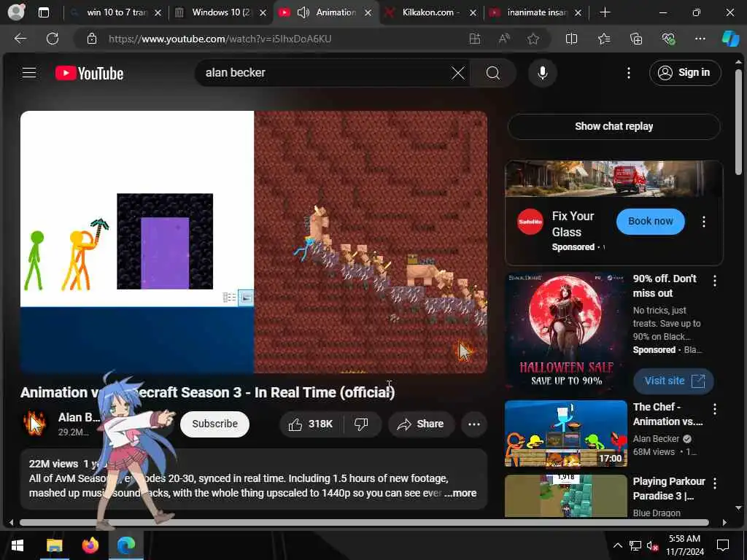The height and width of the screenshot is (560, 747).
Task: Close the Windows 10 tab
Action: pos(263,13)
